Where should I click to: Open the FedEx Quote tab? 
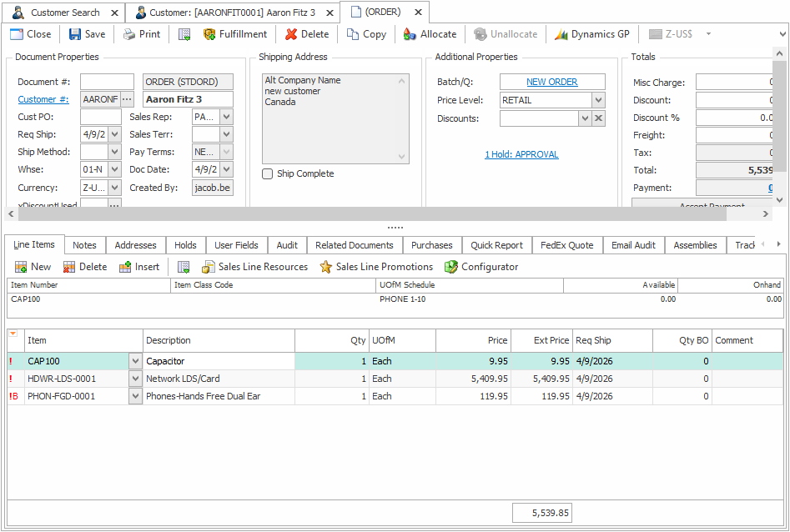tap(566, 245)
